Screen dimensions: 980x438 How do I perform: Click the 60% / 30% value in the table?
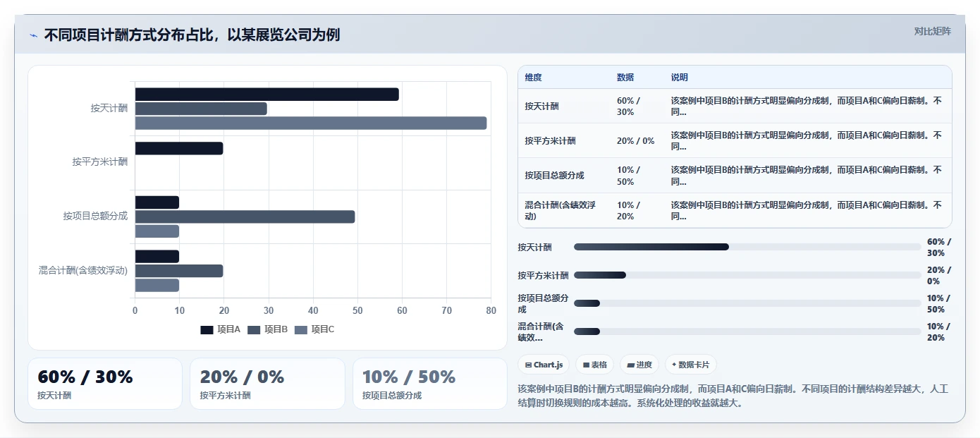pos(629,107)
